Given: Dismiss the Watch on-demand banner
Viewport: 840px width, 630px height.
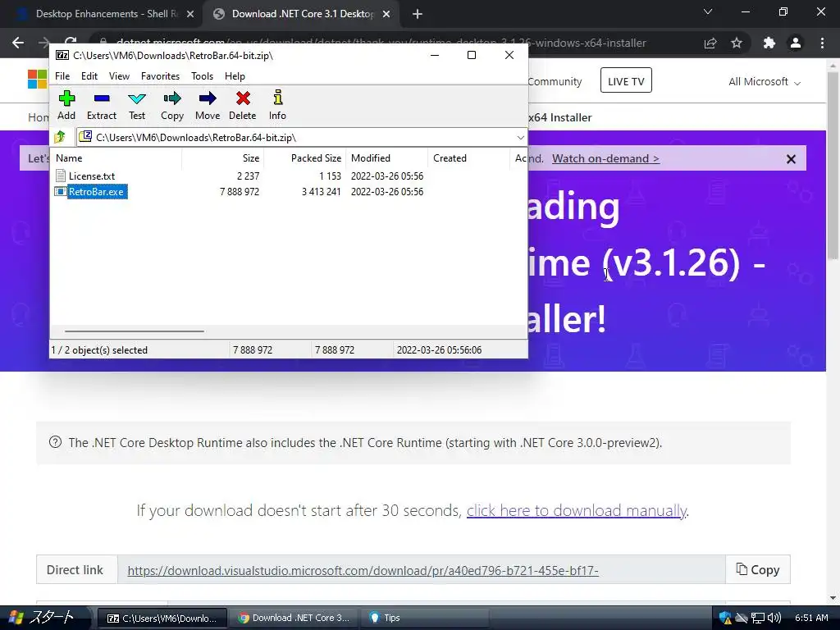Looking at the screenshot, I should [791, 159].
